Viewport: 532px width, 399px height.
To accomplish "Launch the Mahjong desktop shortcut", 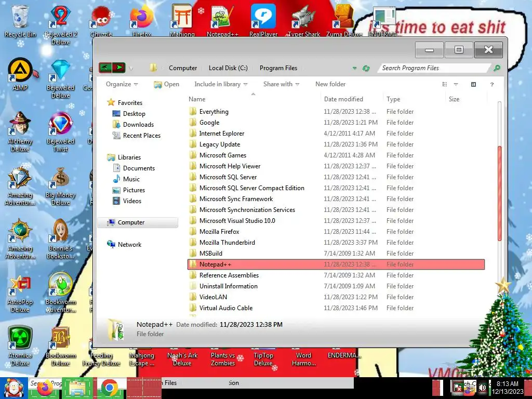I will tap(182, 21).
